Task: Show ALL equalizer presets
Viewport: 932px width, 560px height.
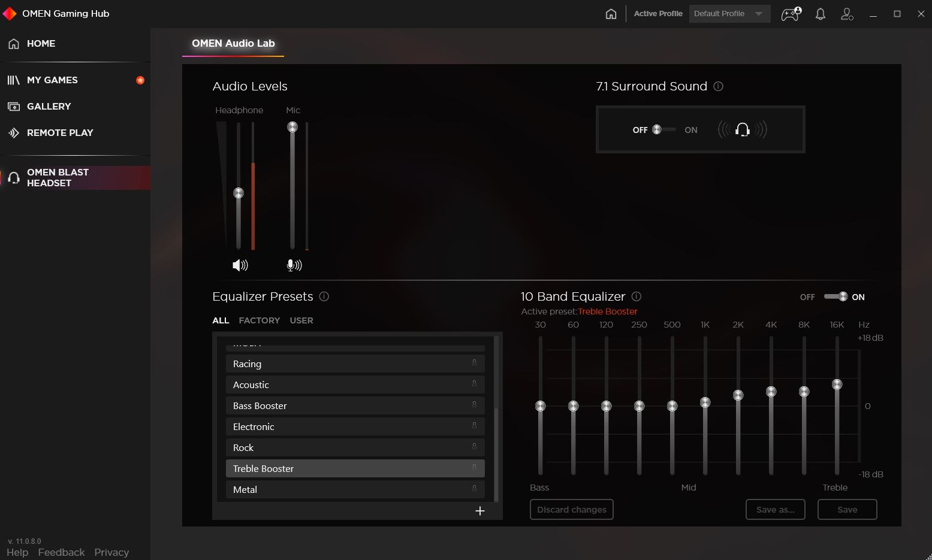Action: tap(221, 320)
